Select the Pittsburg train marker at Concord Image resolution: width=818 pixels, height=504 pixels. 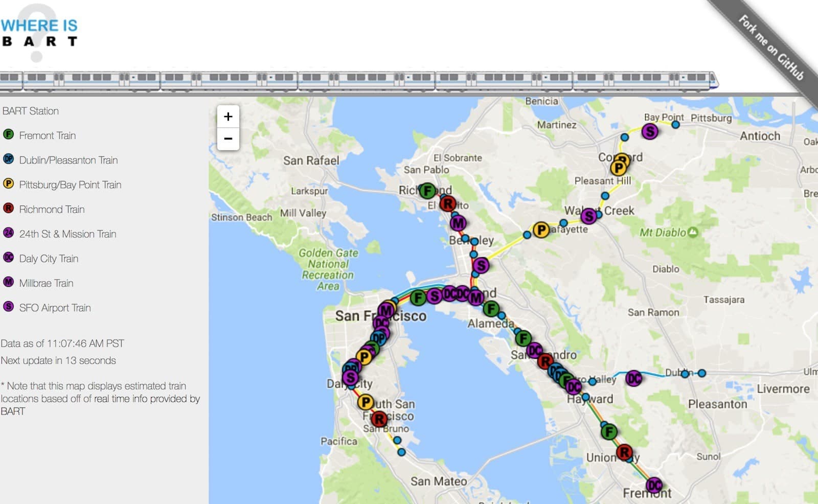pyautogui.click(x=619, y=168)
